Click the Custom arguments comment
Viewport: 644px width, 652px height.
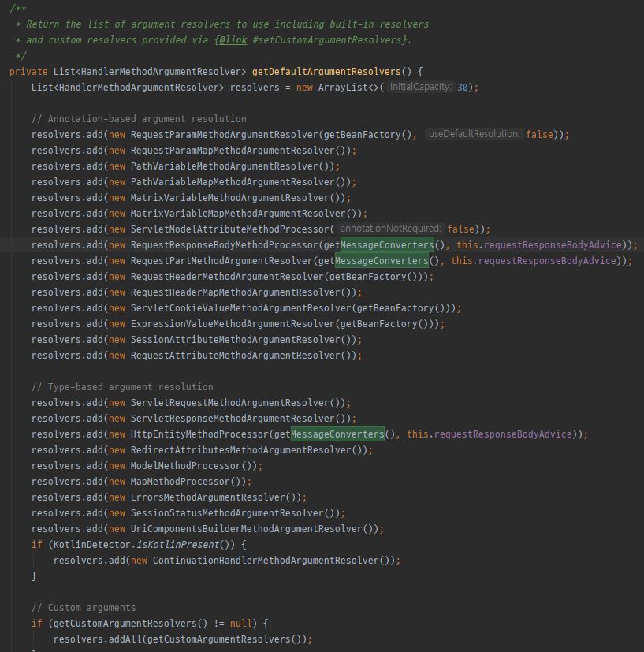pos(84,608)
